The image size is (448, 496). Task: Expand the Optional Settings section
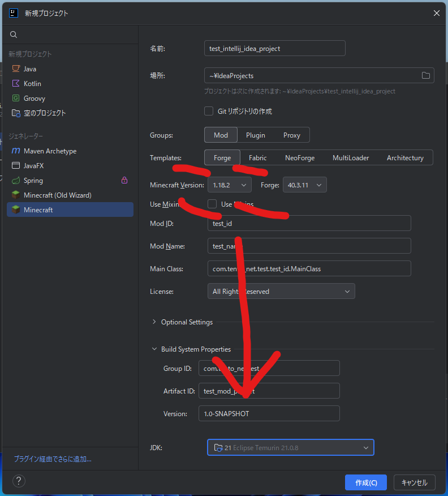(x=154, y=322)
